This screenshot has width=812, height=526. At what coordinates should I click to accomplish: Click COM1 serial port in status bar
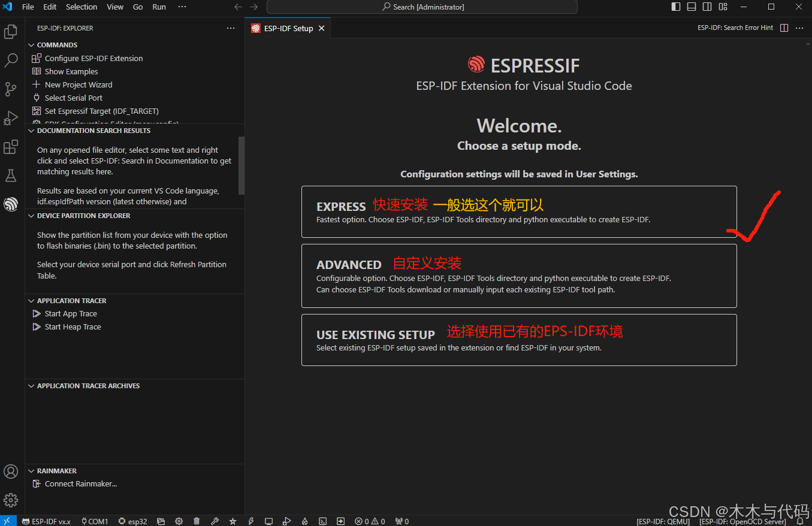point(95,521)
